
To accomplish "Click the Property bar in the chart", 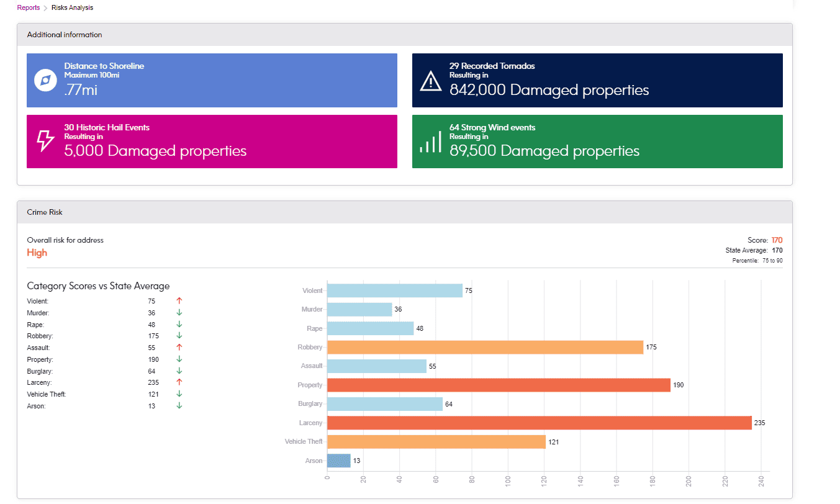I will click(499, 385).
